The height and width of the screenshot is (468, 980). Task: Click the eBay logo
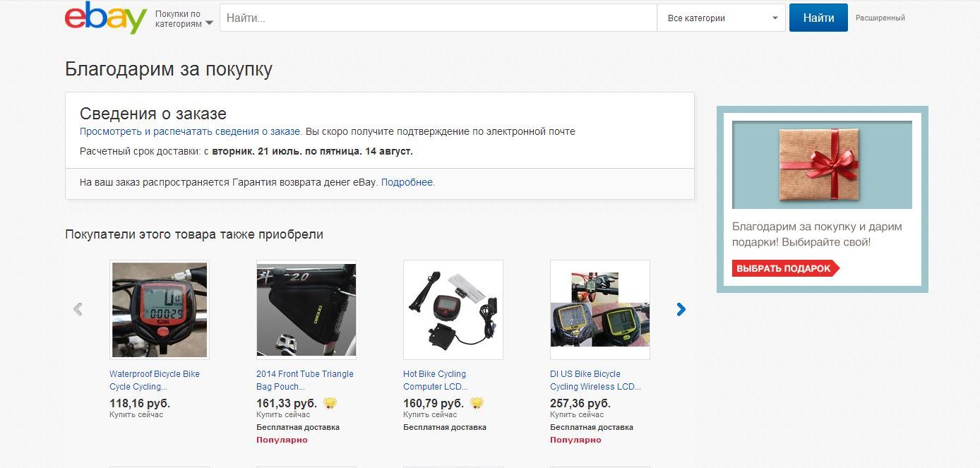[x=105, y=18]
